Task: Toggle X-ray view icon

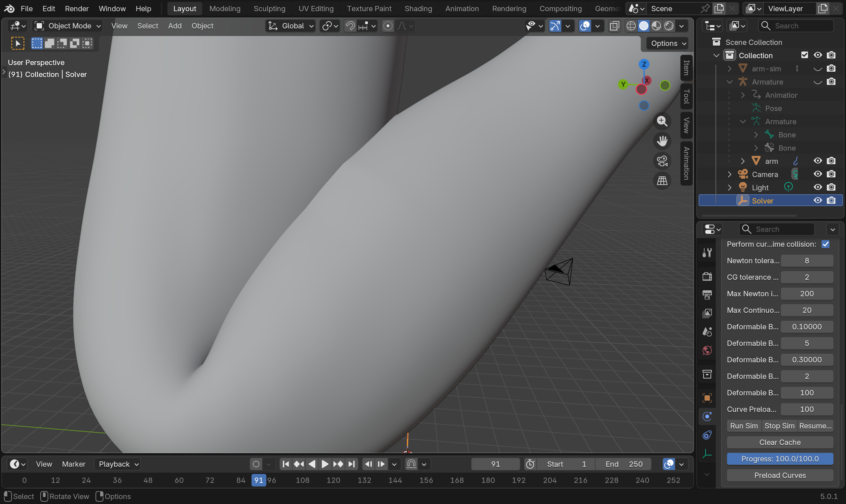Action: pyautogui.click(x=614, y=26)
